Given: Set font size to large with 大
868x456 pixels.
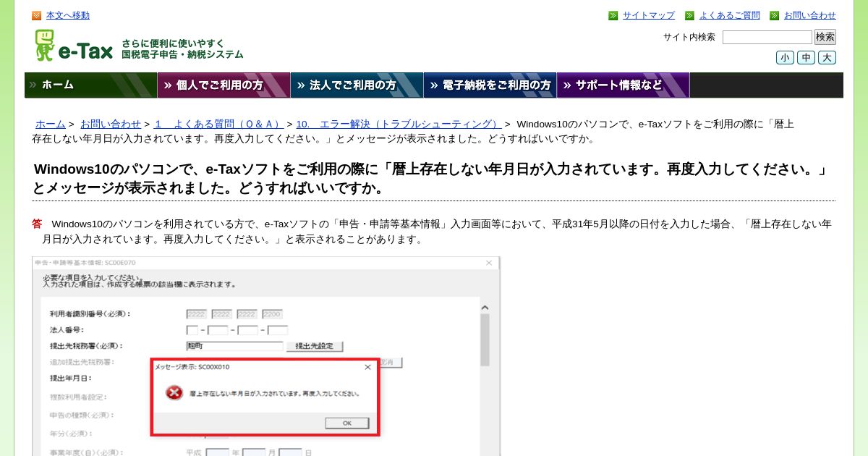Looking at the screenshot, I should point(827,58).
